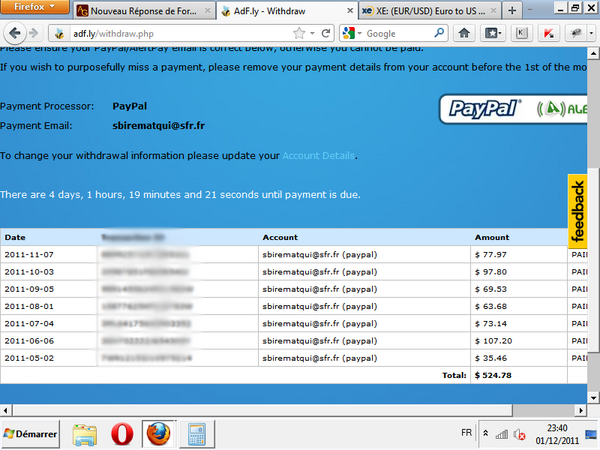Close the Nouveau Réponse tab
Viewport: 600px width, 450px height.
click(207, 11)
